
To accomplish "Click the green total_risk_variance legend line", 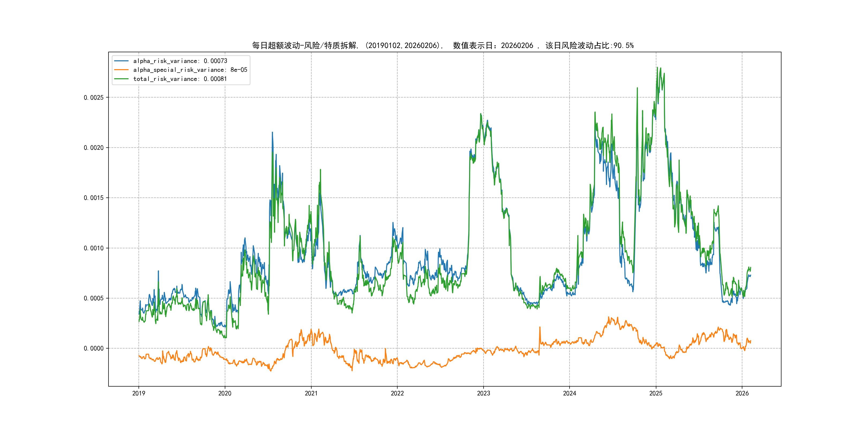I will coord(121,79).
